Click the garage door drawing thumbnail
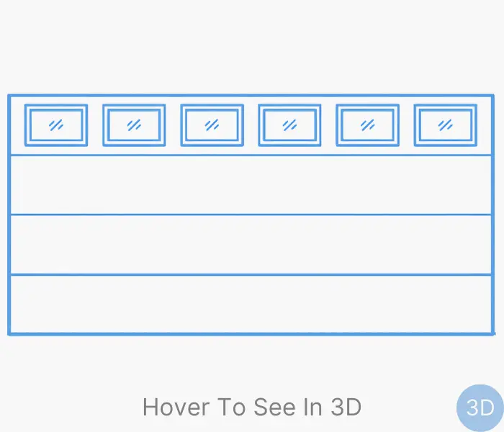Viewport: 504px width, 432px height. (251, 215)
